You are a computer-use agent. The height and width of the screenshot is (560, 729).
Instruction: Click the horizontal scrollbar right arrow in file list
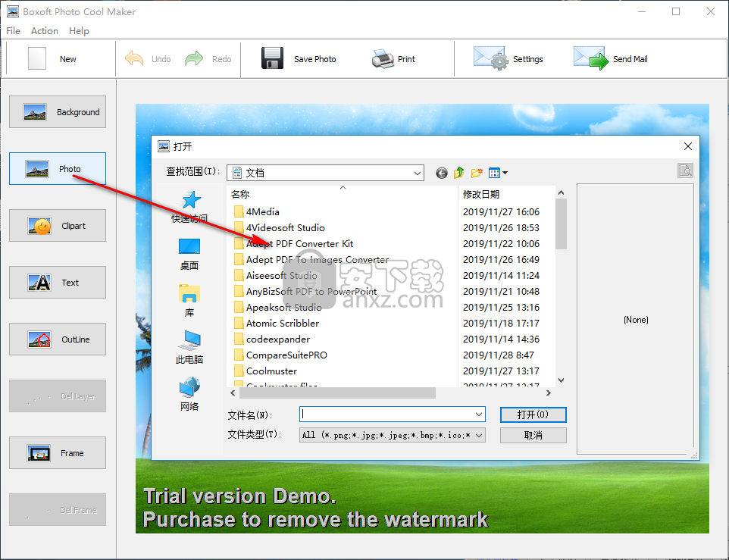click(x=549, y=393)
